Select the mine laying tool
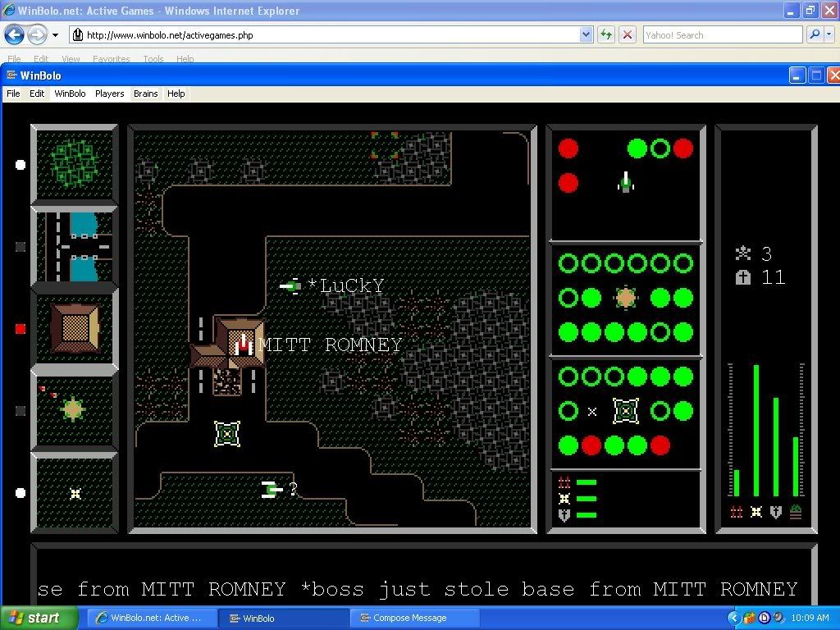The height and width of the screenshot is (630, 840). click(75, 493)
